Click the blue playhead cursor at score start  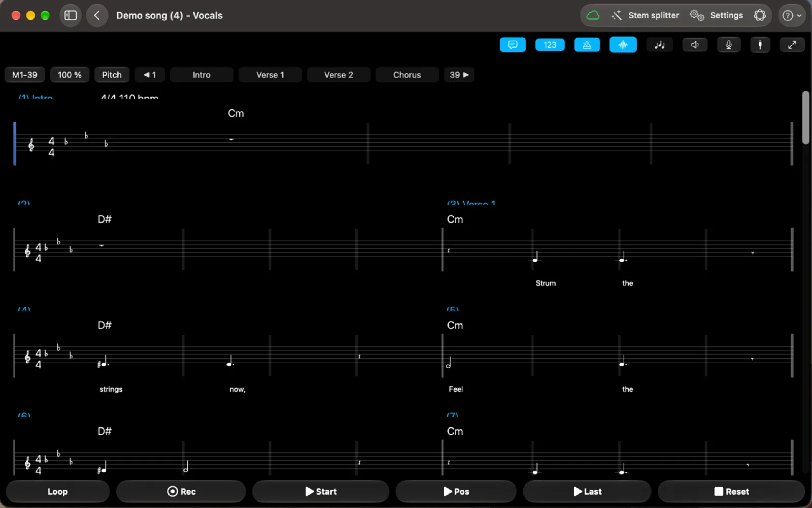[x=15, y=144]
